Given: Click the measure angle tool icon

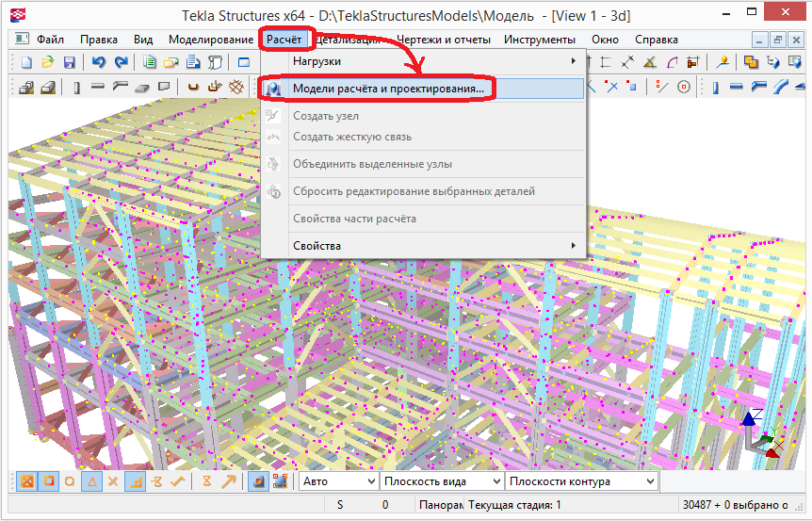Looking at the screenshot, I should click(649, 63).
